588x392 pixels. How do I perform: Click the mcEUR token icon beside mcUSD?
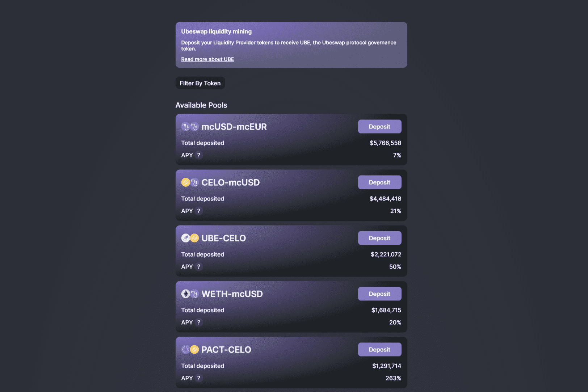click(194, 127)
